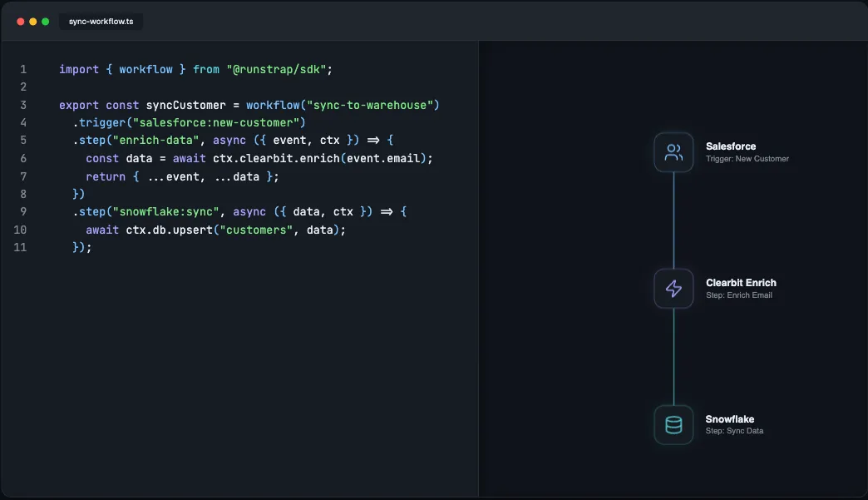Select the Clearbit Enrich node label
Screen dimensions: 868x500
(x=741, y=282)
